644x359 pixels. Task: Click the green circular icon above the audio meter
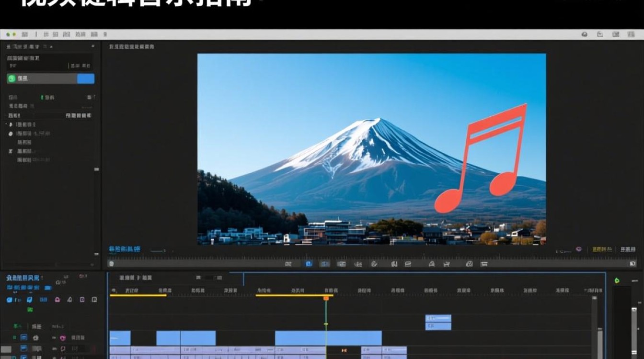[617, 280]
